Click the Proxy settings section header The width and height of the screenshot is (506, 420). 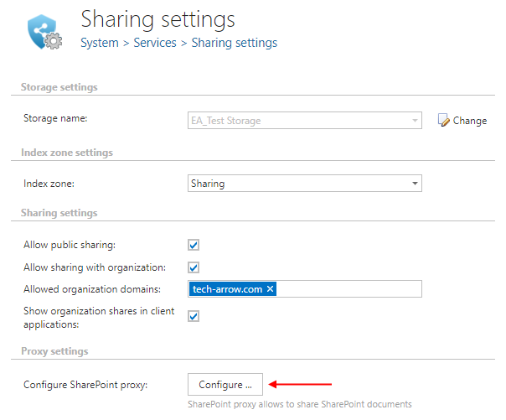pyautogui.click(x=54, y=350)
